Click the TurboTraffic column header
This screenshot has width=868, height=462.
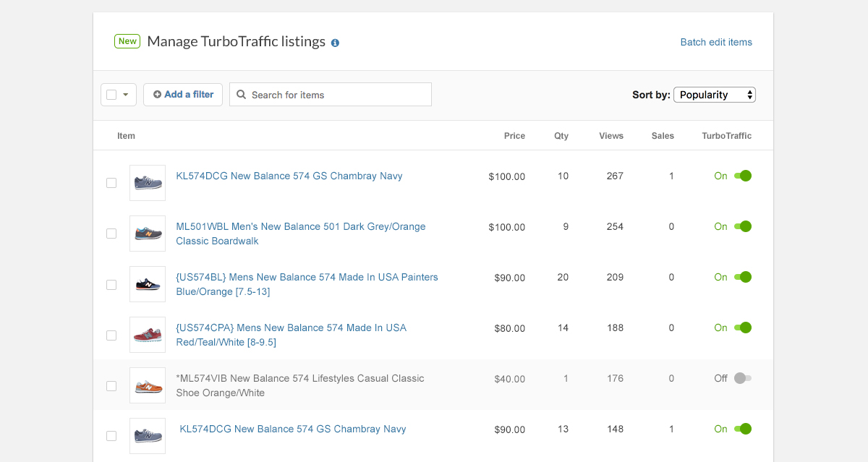click(x=727, y=136)
